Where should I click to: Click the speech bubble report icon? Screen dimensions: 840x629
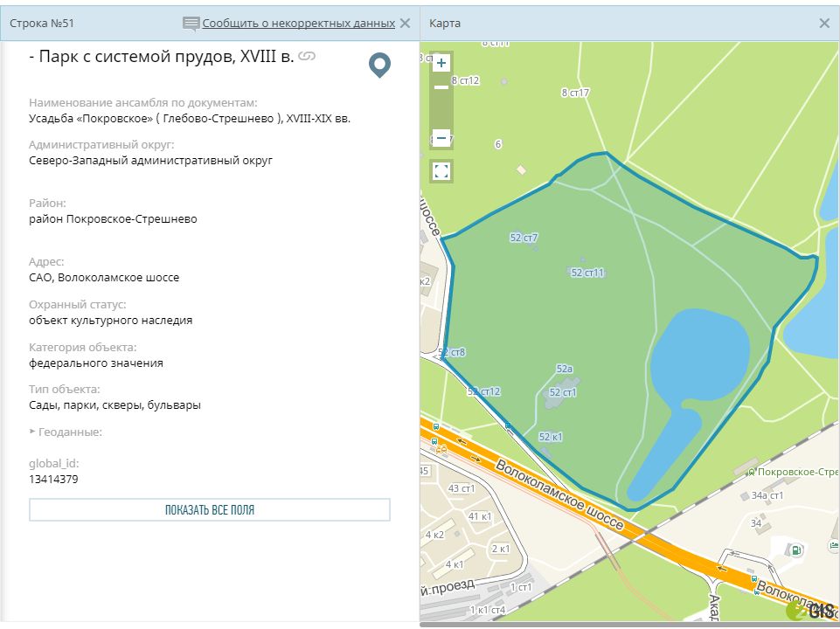[x=191, y=24]
